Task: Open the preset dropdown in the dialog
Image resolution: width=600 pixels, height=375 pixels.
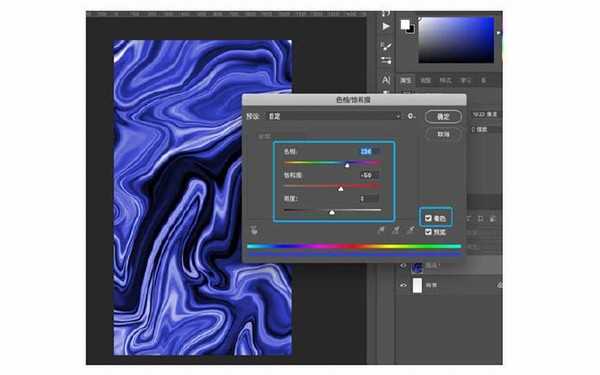Action: tap(334, 116)
